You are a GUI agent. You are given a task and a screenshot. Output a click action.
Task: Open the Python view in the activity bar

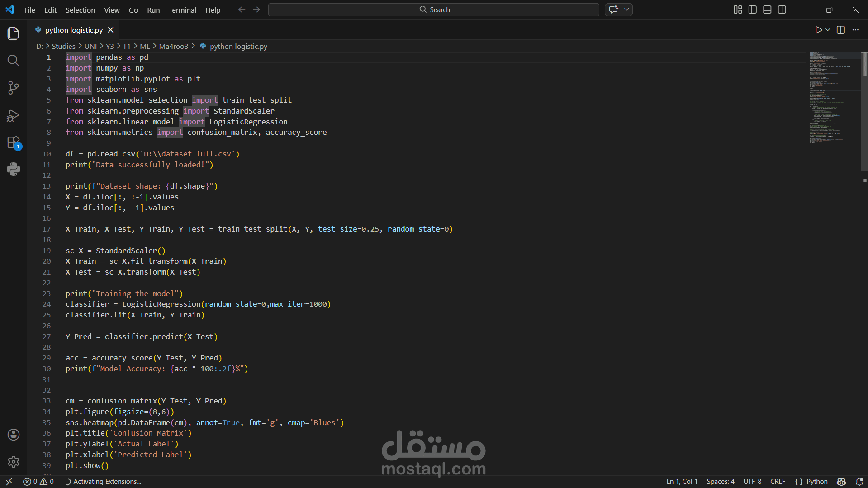coord(14,170)
